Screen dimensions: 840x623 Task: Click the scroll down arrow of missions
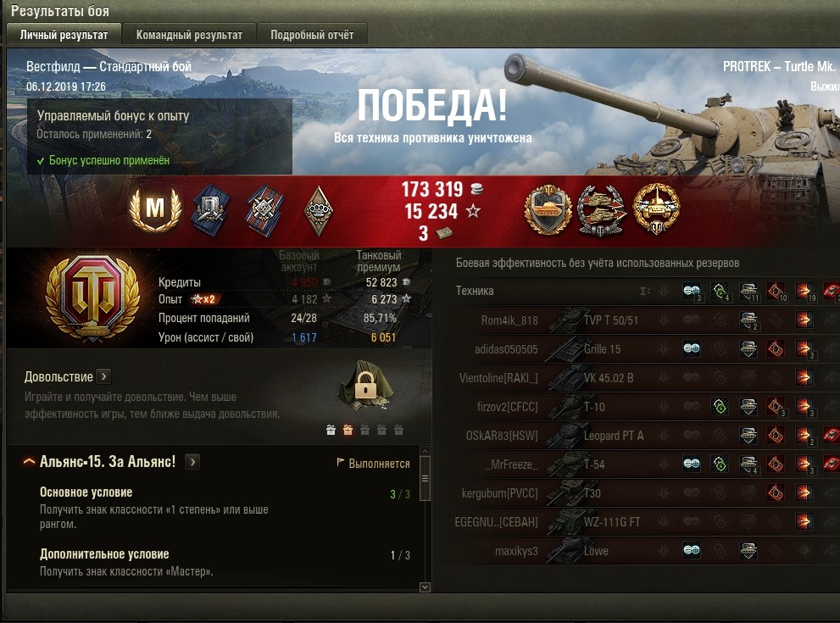point(425,587)
